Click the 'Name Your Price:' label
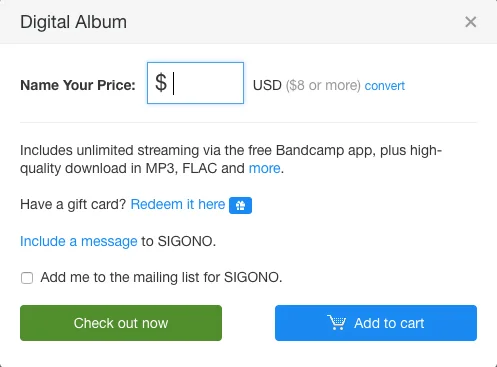The image size is (497, 367). (x=78, y=85)
